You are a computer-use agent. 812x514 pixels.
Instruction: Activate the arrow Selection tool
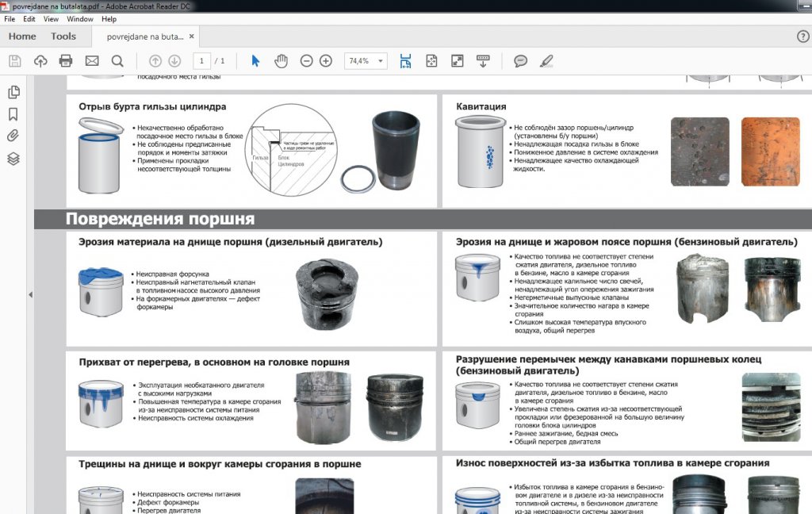[255, 61]
